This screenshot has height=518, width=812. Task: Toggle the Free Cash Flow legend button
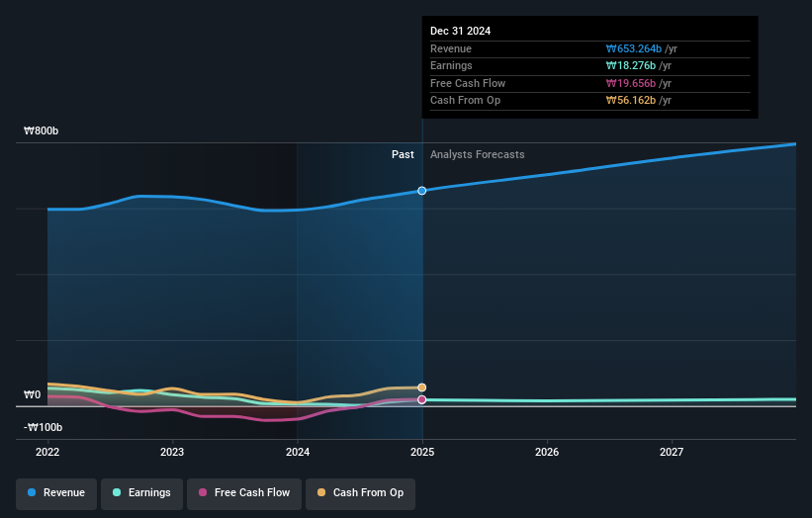click(x=244, y=493)
